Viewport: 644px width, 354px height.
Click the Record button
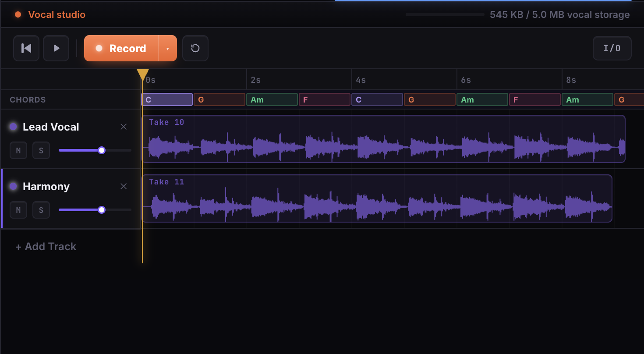[121, 48]
